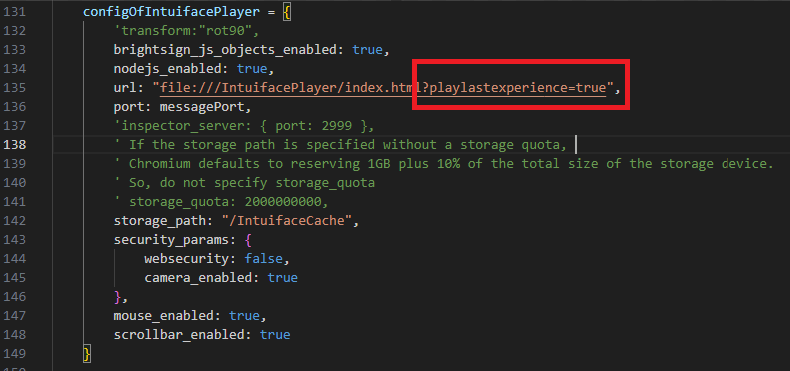Image resolution: width=790 pixels, height=371 pixels.
Task: Click the configOfIntuifacePlayer variable name
Action: pyautogui.click(x=172, y=12)
